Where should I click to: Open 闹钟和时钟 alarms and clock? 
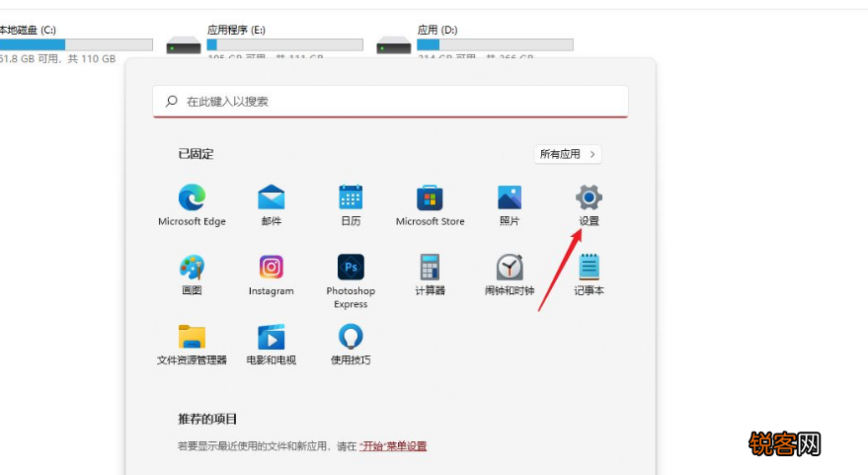(x=510, y=275)
